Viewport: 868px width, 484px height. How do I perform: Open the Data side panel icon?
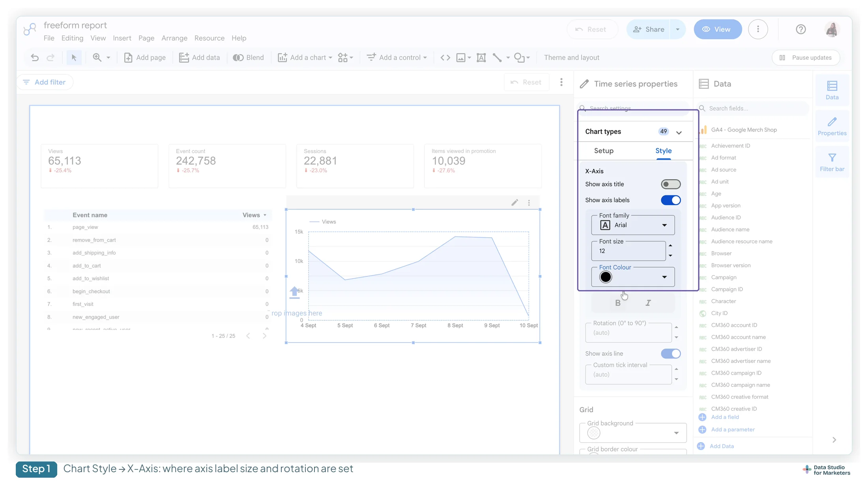832,90
